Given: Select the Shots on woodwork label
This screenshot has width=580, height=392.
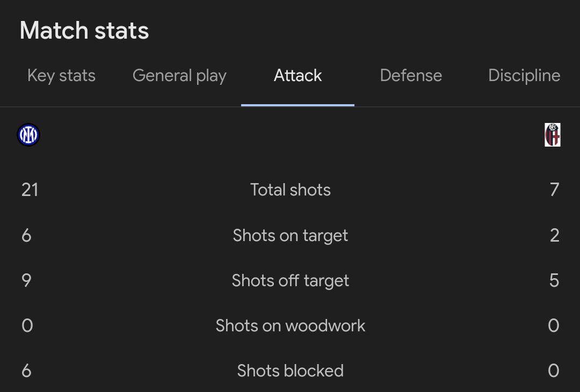Looking at the screenshot, I should click(291, 326).
